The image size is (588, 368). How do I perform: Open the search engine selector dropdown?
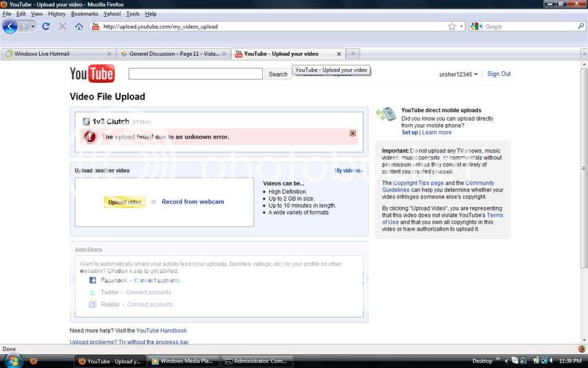pyautogui.click(x=477, y=26)
